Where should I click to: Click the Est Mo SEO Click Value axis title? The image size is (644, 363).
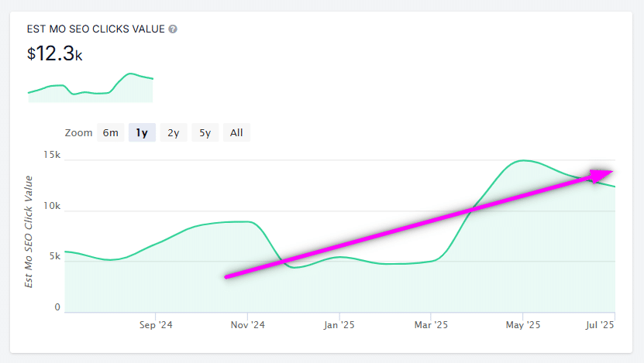click(x=28, y=231)
